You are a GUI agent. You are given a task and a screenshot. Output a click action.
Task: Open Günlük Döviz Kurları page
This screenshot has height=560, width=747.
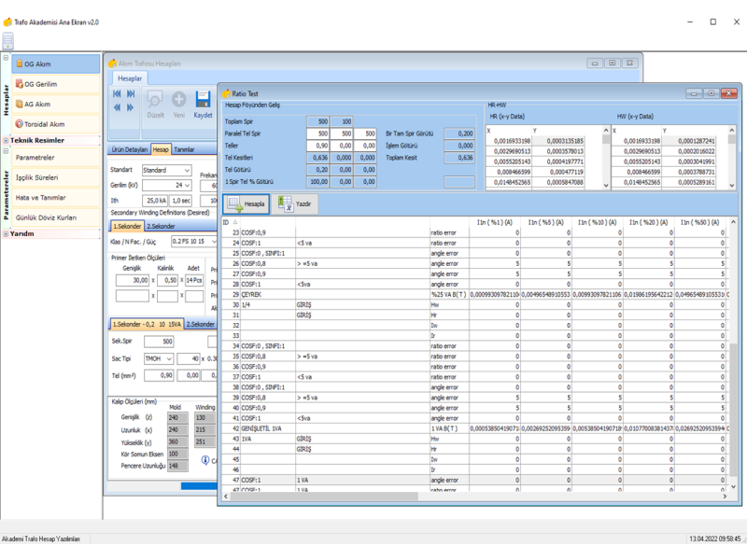(x=55, y=217)
